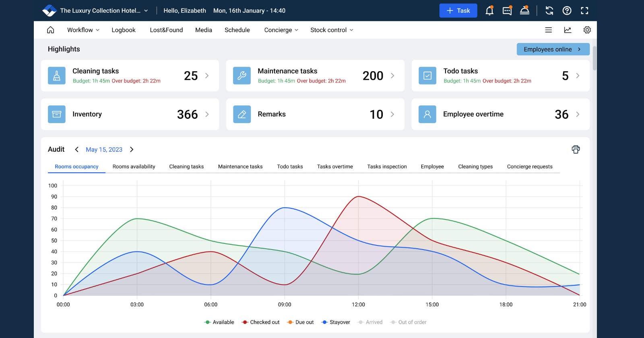This screenshot has height=338, width=644.
Task: Switch to the Tasks overtime tab
Action: [x=335, y=167]
